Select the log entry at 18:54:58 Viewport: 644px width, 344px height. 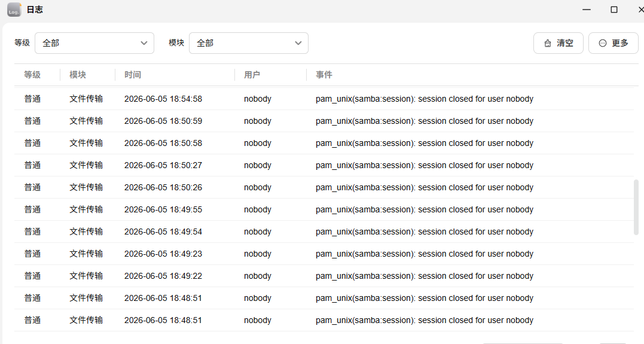pyautogui.click(x=324, y=99)
